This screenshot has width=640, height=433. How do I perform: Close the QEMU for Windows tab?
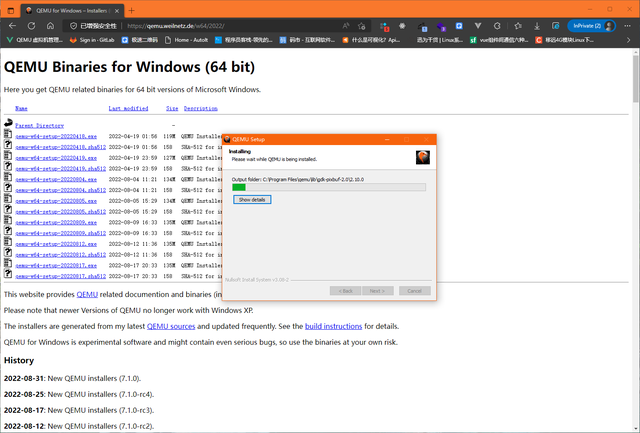point(116,11)
